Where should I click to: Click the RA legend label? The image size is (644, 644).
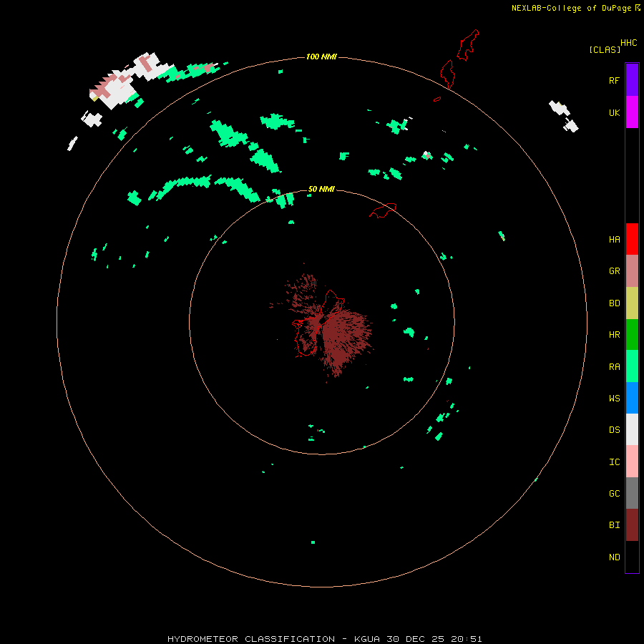(x=615, y=367)
